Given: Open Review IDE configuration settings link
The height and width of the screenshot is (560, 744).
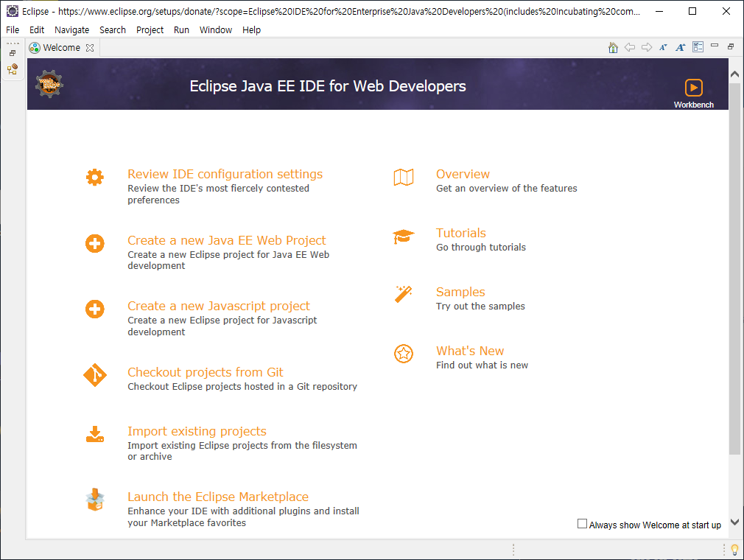Looking at the screenshot, I should click(225, 174).
